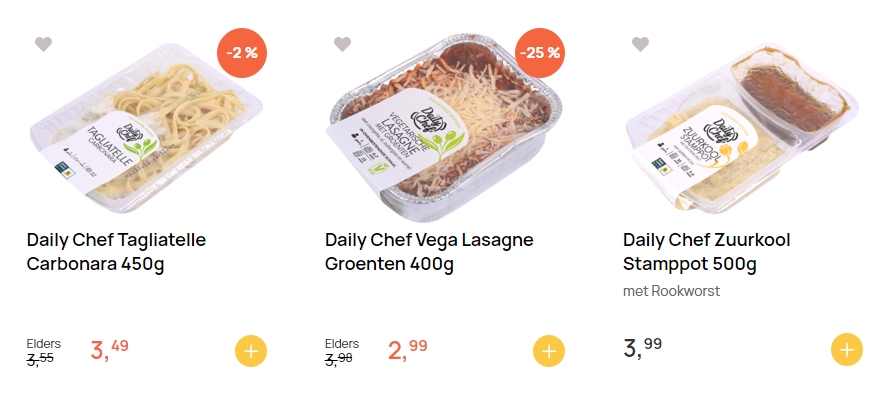This screenshot has width=893, height=395.
Task: Open the Zuurkool Stamppot product photo
Action: (x=742, y=128)
